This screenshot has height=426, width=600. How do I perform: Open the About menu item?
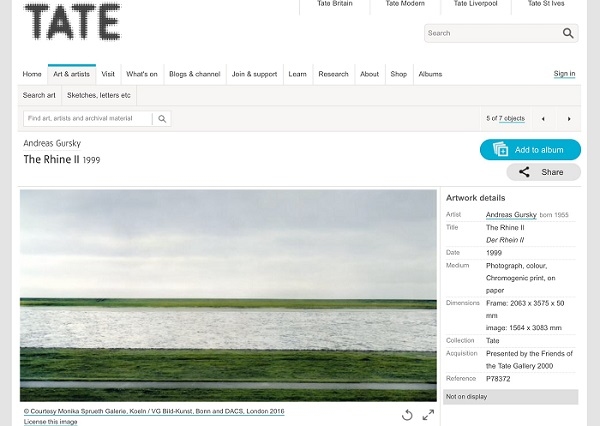369,74
